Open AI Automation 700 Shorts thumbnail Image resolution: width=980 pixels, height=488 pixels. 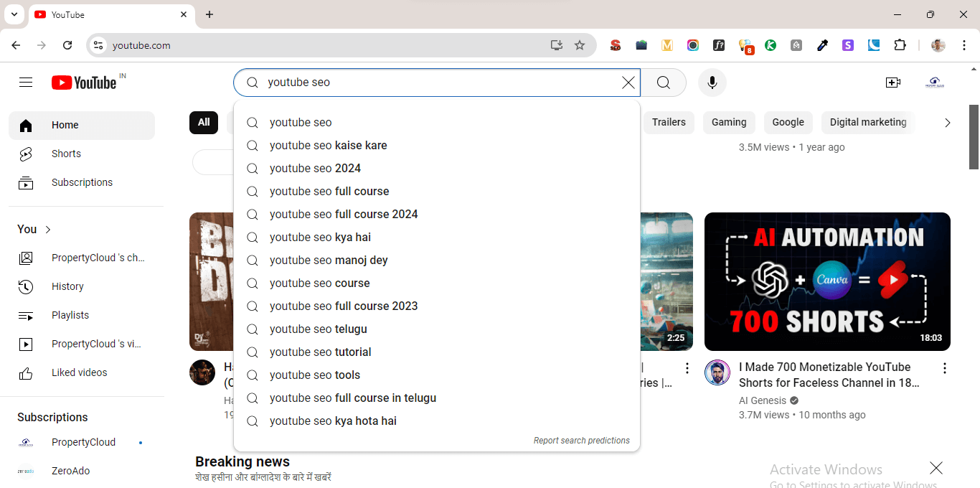[827, 281]
